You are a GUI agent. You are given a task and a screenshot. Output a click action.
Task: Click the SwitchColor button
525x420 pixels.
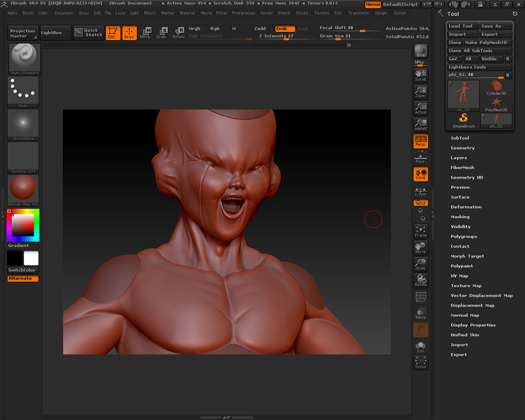point(23,270)
